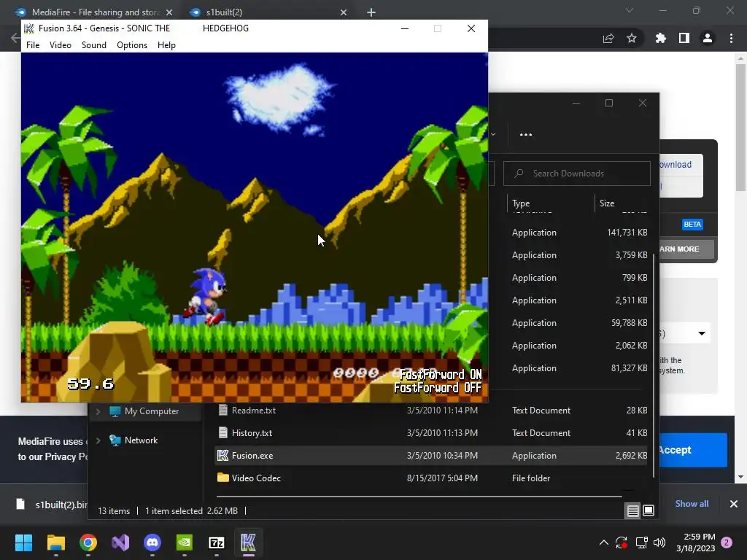Viewport: 747px width, 560px height.
Task: Open the clock showing 2:59 PM
Action: pos(695,542)
